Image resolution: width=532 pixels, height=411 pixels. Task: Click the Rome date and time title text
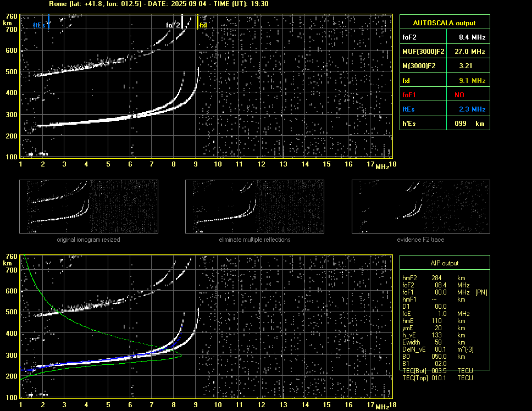pos(159,4)
